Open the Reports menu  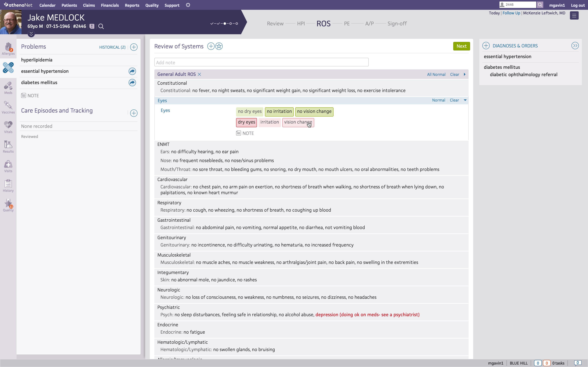coord(132,5)
